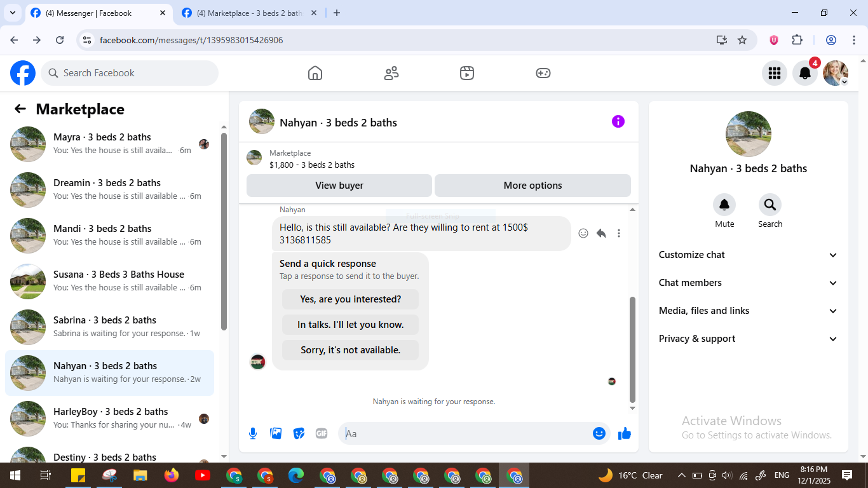Open a new browser tab

(x=337, y=13)
